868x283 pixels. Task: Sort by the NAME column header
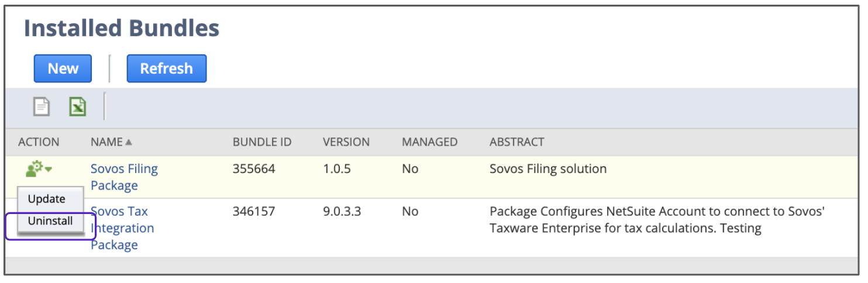[x=106, y=142]
